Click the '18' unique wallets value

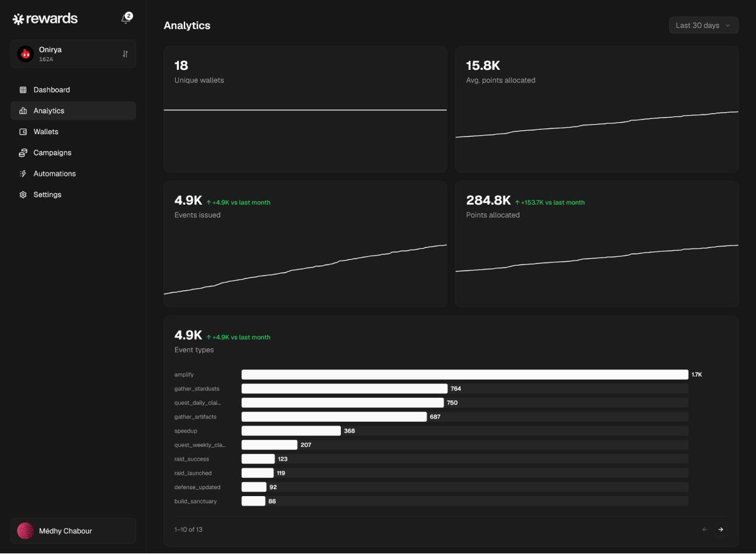point(181,65)
